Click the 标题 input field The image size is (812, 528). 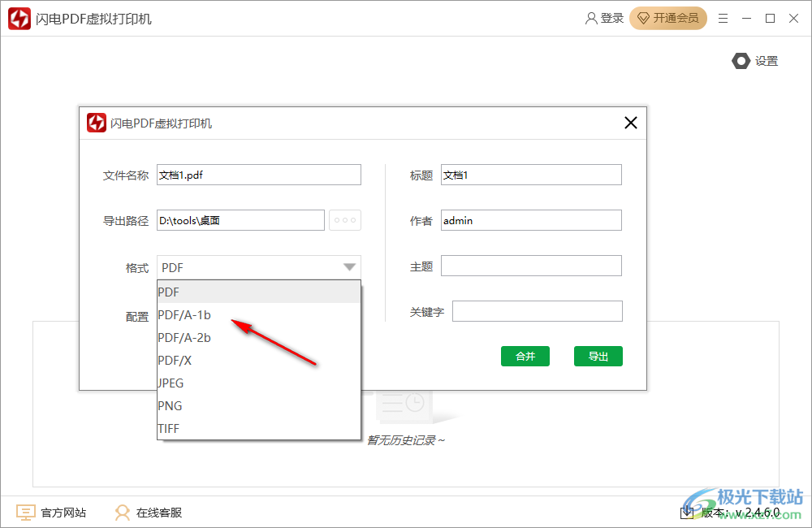tap(531, 175)
